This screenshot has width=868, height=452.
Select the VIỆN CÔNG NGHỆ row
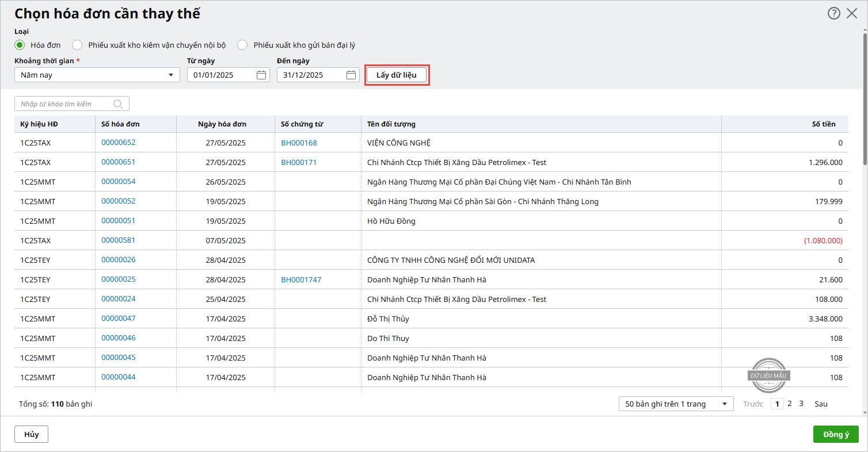pos(431,143)
